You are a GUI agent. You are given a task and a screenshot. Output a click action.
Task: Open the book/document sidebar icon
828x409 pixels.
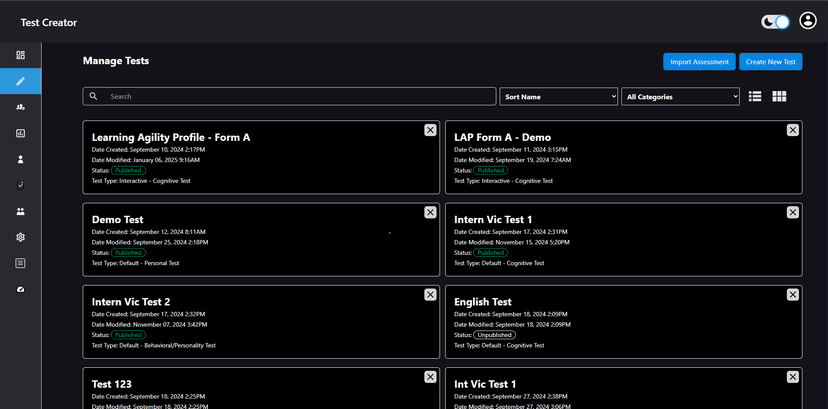click(x=21, y=263)
